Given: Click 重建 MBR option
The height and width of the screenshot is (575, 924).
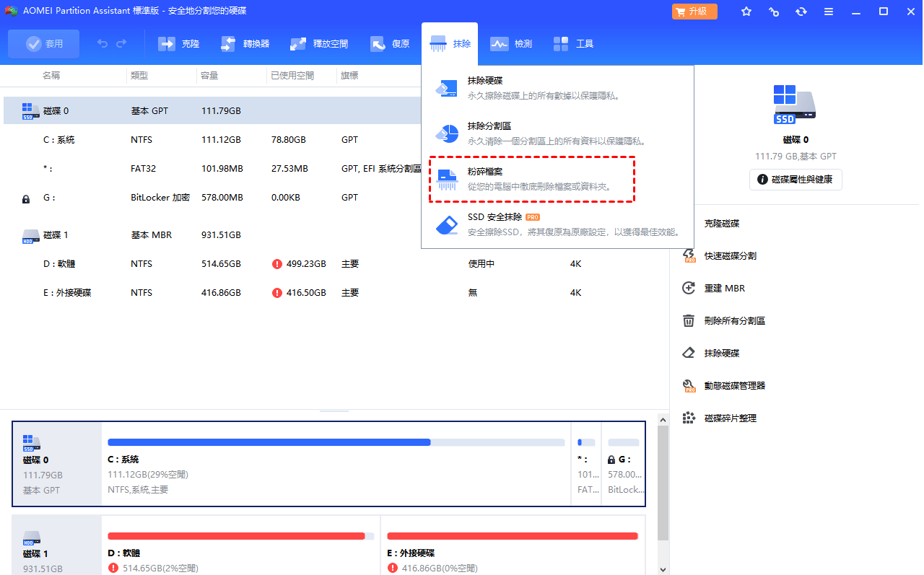Looking at the screenshot, I should pos(714,289).
